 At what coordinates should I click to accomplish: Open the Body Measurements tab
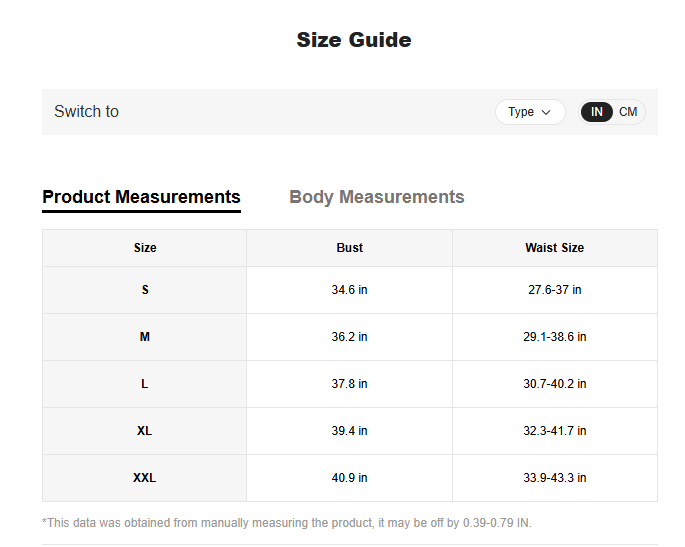point(377,197)
